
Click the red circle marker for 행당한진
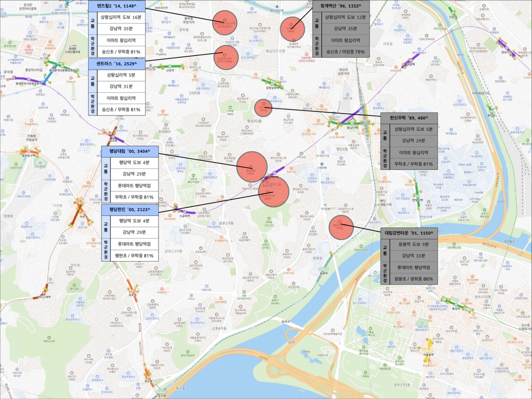coord(274,192)
